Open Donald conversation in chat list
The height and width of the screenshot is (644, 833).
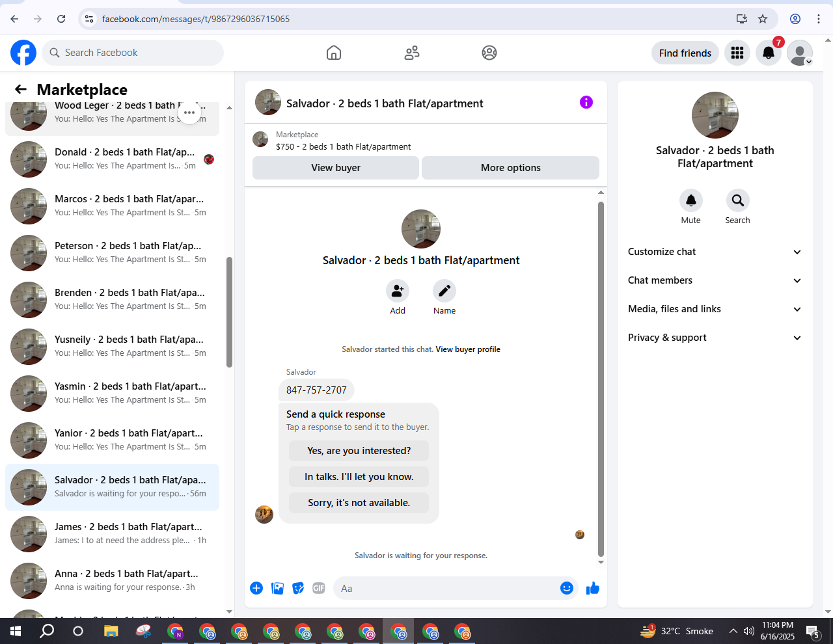click(112, 159)
